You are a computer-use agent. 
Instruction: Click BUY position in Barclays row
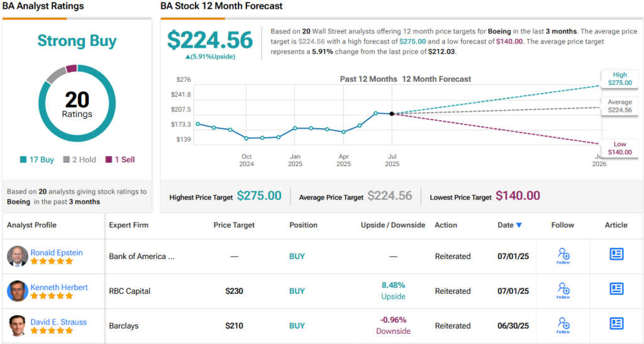point(297,326)
